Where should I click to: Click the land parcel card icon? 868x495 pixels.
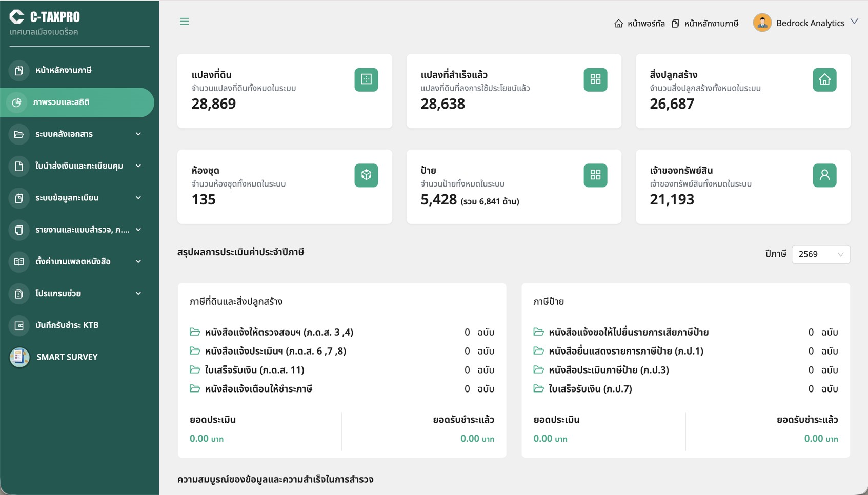click(x=366, y=79)
